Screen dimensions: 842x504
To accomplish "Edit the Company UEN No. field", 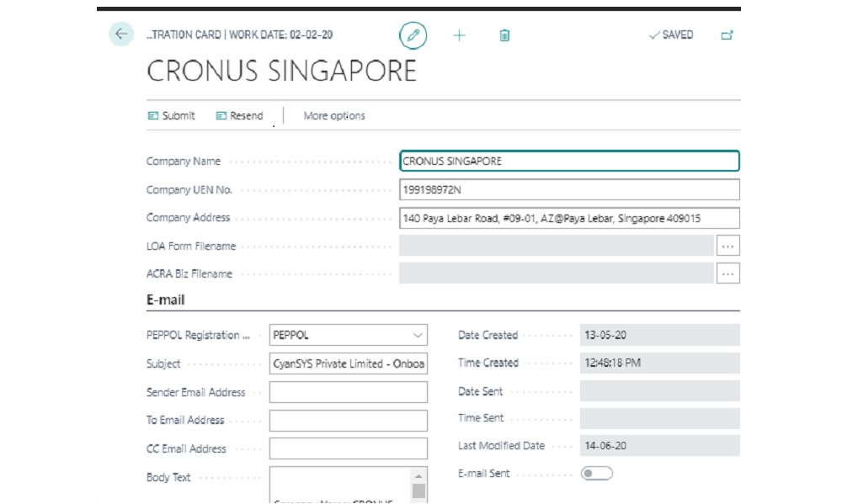I will [569, 189].
